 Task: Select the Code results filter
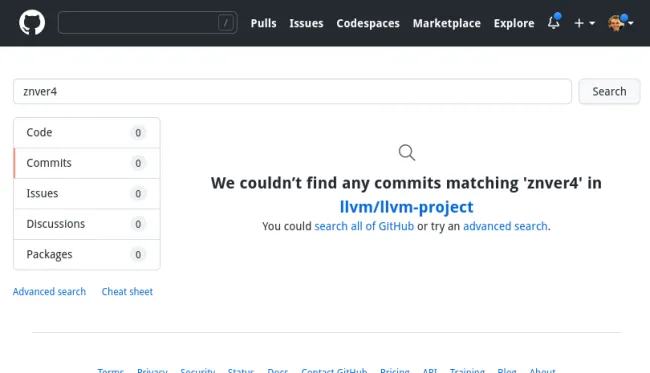pyautogui.click(x=87, y=133)
